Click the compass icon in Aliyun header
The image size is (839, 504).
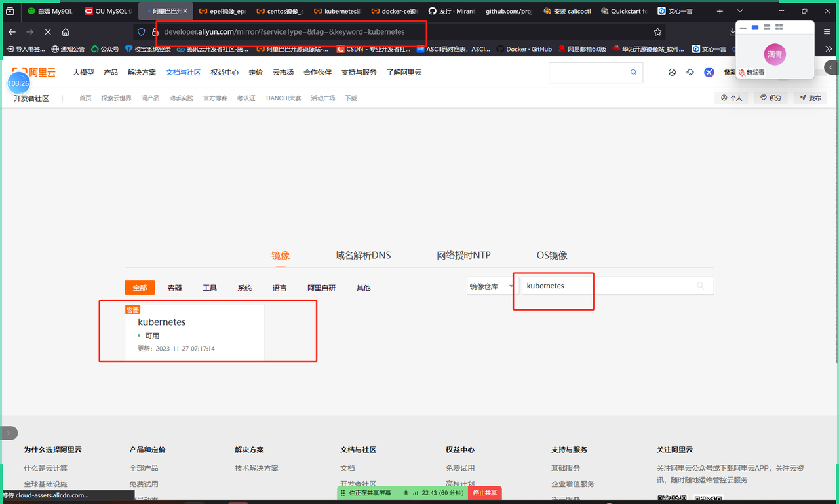[672, 73]
